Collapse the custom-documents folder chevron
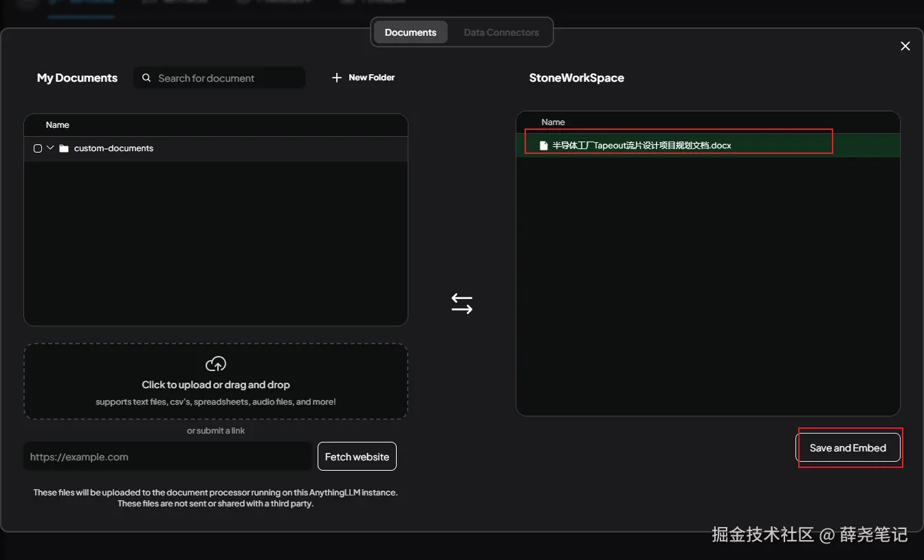 (x=50, y=148)
